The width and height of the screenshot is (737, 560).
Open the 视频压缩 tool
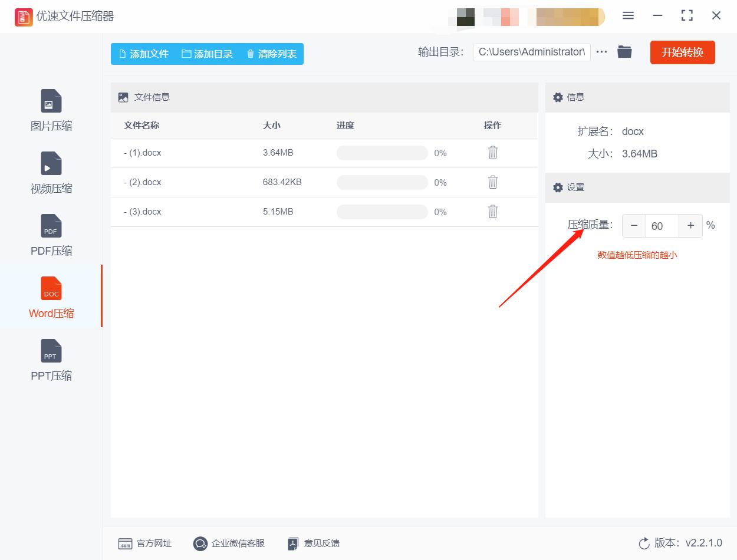pos(51,163)
